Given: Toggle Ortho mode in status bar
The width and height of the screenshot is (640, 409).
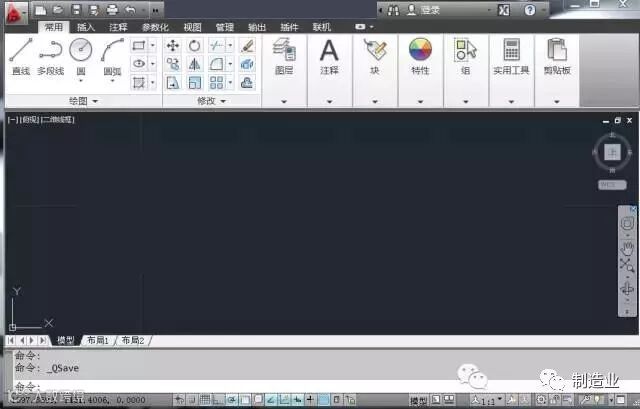Looking at the screenshot, I should tap(218, 400).
